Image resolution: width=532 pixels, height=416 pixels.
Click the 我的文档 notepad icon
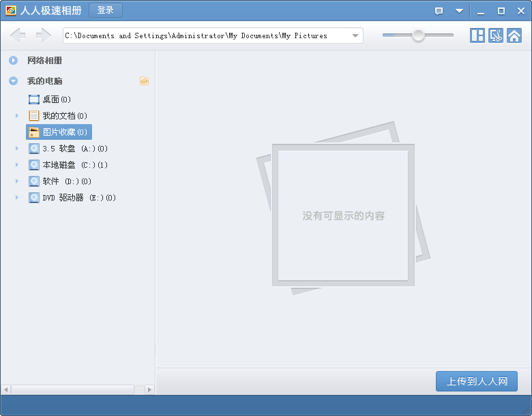tap(34, 116)
